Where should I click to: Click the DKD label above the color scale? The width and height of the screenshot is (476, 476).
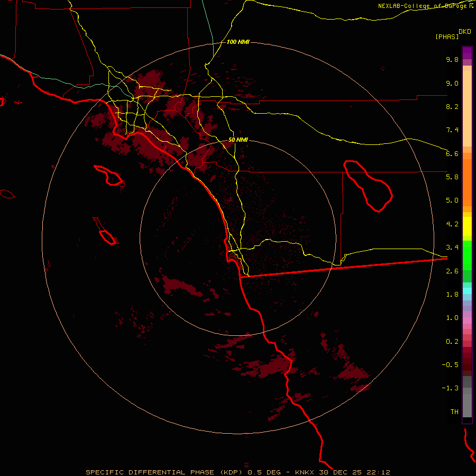465,32
